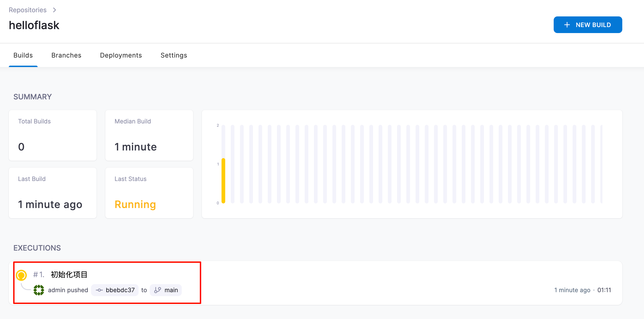The image size is (644, 319).
Task: Open build #1 初始化项目 title
Action: click(x=69, y=274)
